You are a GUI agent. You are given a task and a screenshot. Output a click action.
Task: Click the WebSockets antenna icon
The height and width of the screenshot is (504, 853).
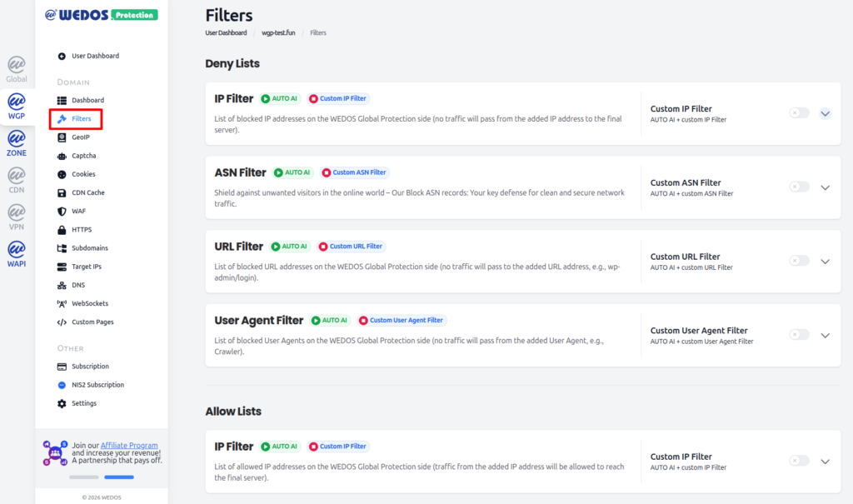[62, 304]
